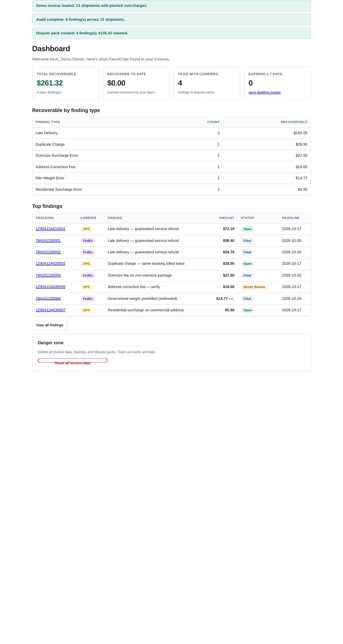Click the 'Demo invoice loaded' notification banner
The height and width of the screenshot is (644, 343).
point(171,6)
